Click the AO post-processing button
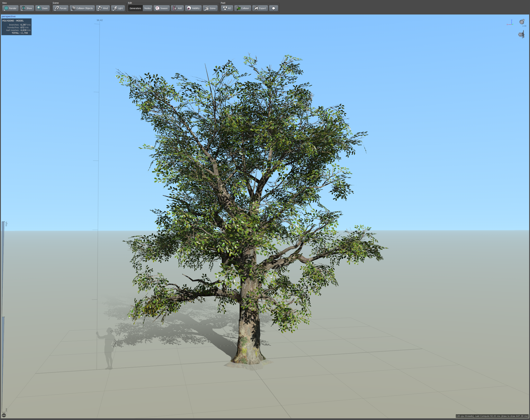The width and height of the screenshot is (530, 420). tap(227, 8)
